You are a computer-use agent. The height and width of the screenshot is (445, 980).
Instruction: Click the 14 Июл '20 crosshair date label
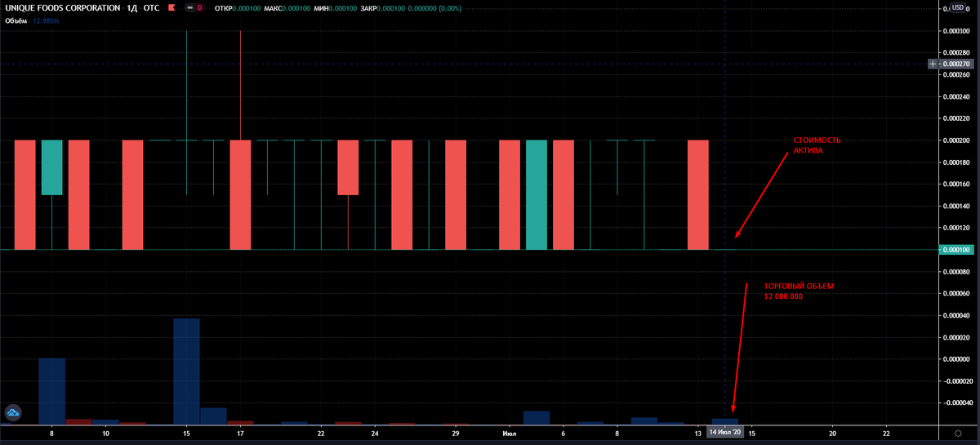(726, 433)
